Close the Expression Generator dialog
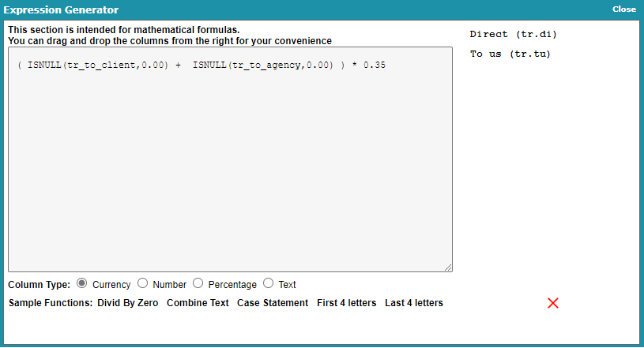 (624, 9)
